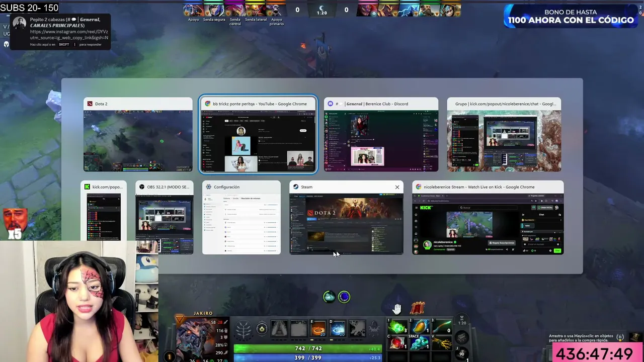Viewport: 644px width, 362px height.
Task: Use the yellow branch item bound to V
Action: click(442, 343)
